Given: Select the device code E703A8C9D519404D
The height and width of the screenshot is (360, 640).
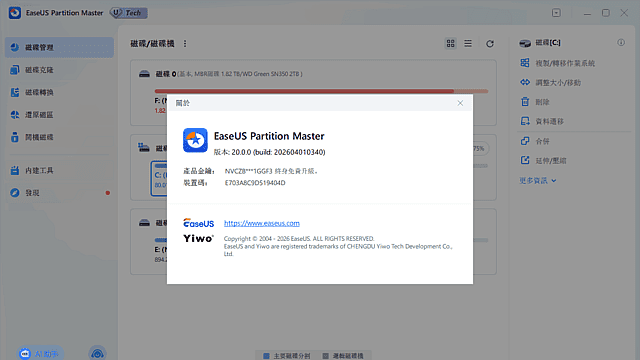Looking at the screenshot, I should tap(255, 183).
